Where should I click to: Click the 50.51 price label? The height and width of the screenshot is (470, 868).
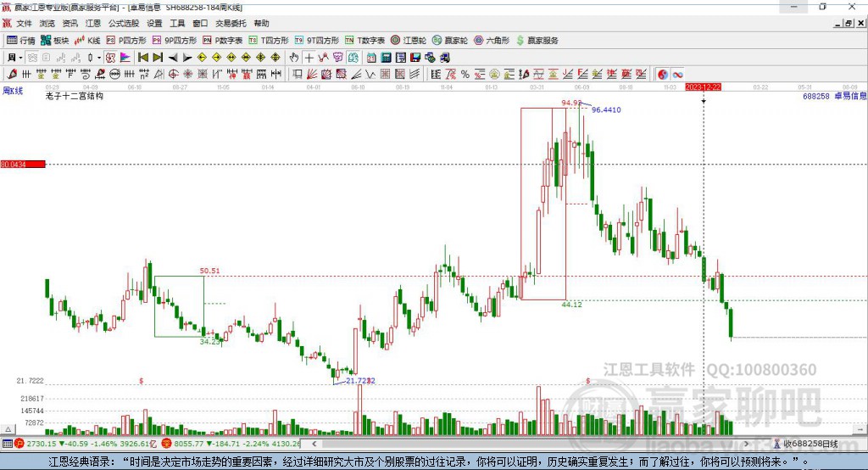click(x=210, y=271)
